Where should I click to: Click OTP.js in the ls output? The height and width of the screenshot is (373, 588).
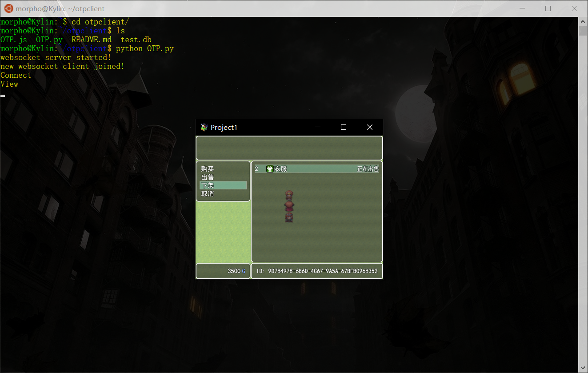click(14, 40)
